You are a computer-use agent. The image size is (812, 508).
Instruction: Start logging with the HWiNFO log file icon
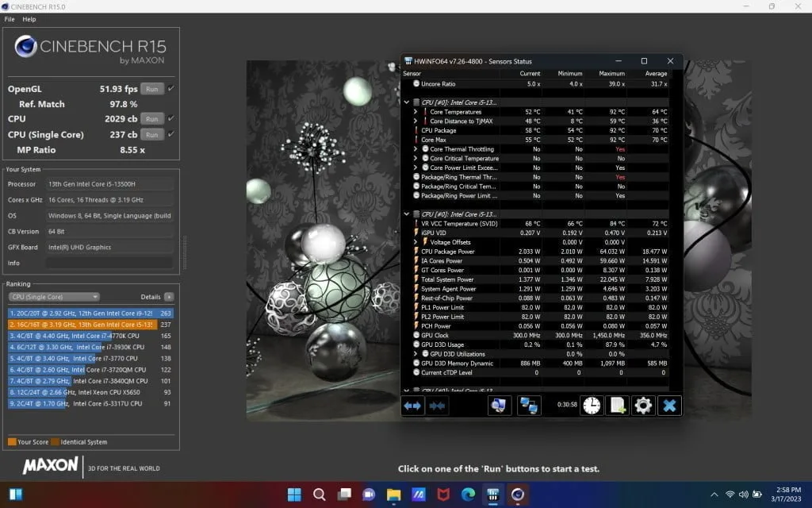pyautogui.click(x=617, y=406)
